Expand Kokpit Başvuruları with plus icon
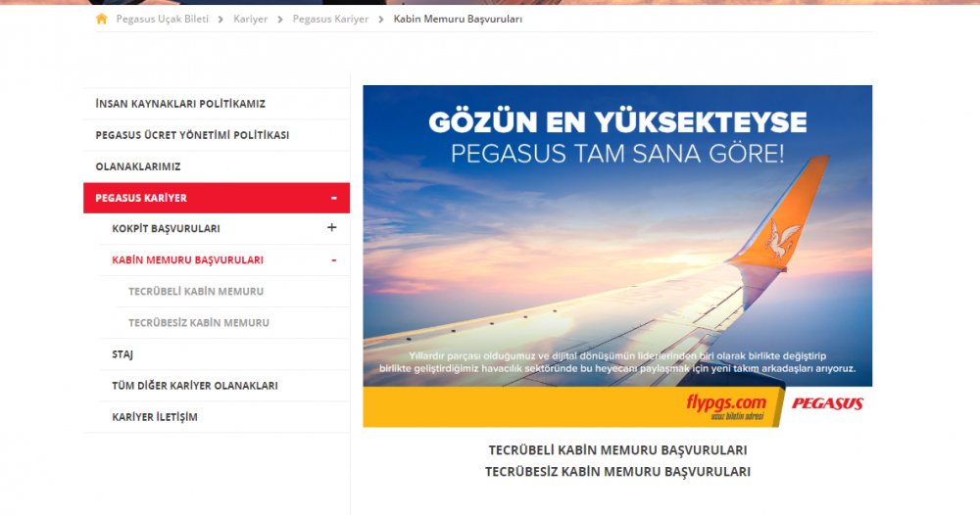 331,228
